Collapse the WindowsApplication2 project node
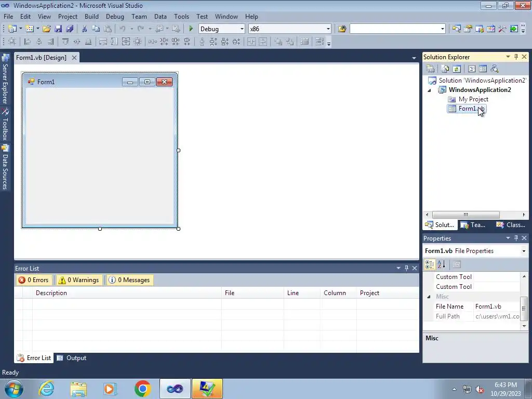532x399 pixels. tap(429, 90)
